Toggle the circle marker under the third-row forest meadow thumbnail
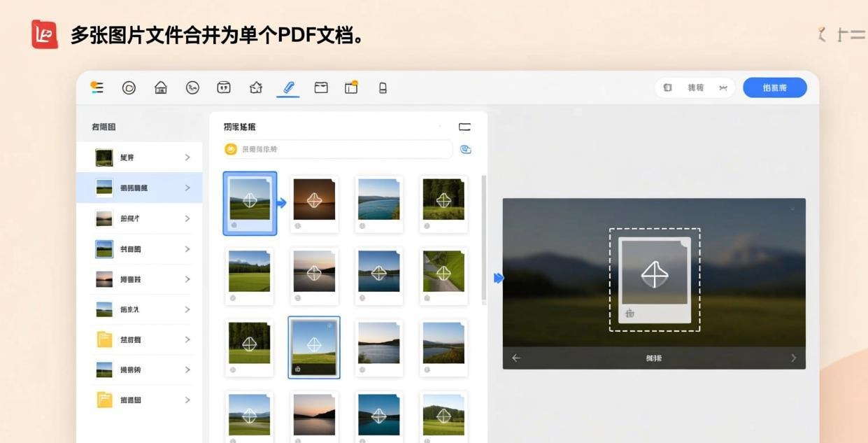The height and width of the screenshot is (443, 868). click(233, 370)
